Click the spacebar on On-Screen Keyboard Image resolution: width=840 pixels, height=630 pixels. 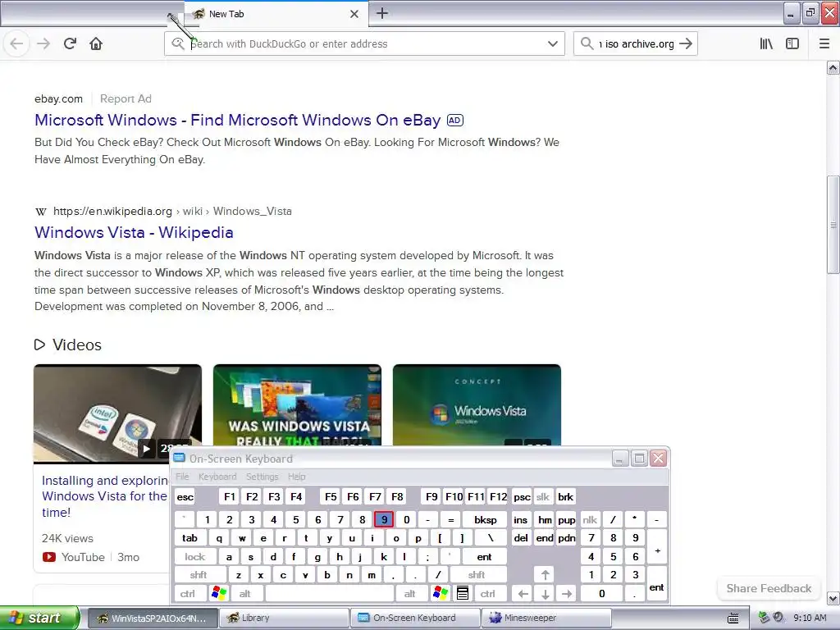[x=330, y=594]
